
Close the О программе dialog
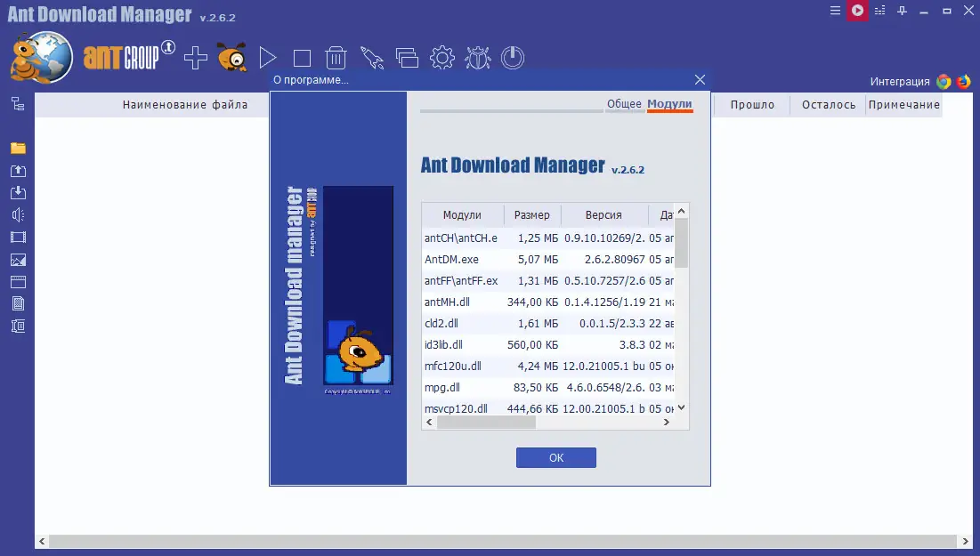(700, 79)
